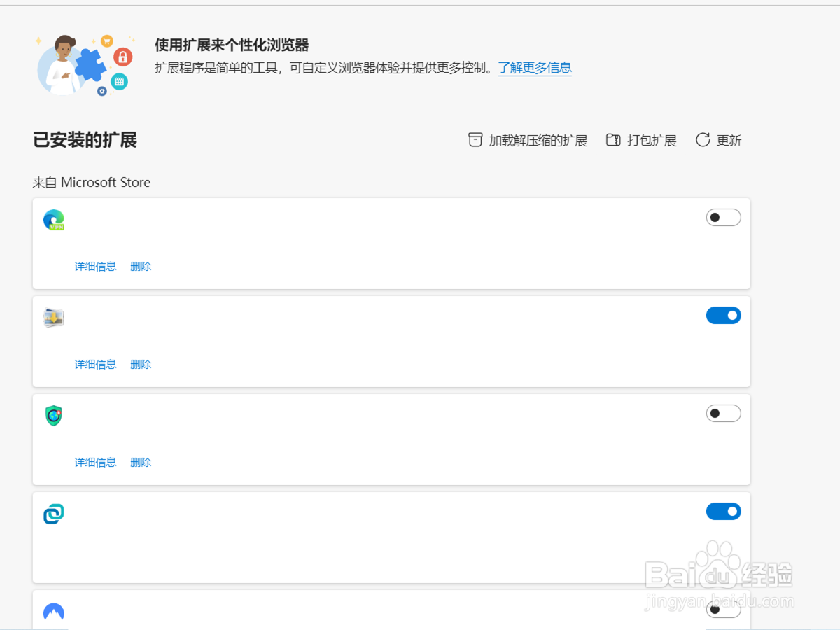Disable the image downloader extension toggle
The width and height of the screenshot is (840, 630).
pyautogui.click(x=723, y=315)
